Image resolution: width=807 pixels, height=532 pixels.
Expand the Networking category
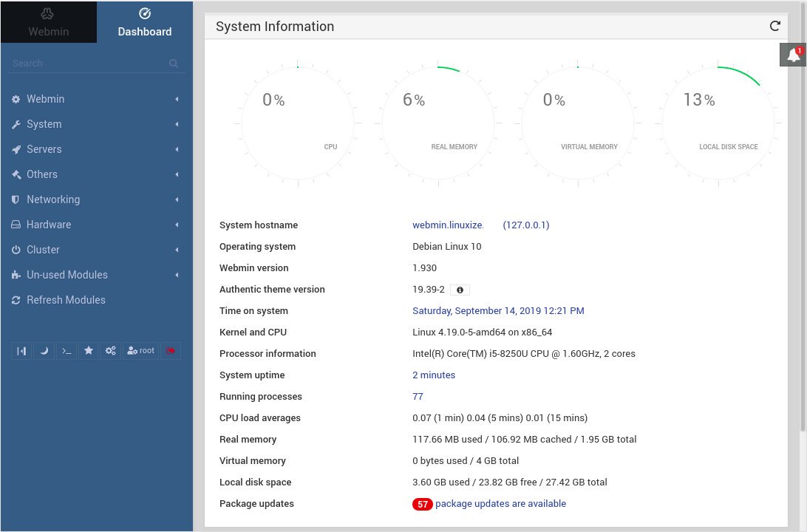54,199
